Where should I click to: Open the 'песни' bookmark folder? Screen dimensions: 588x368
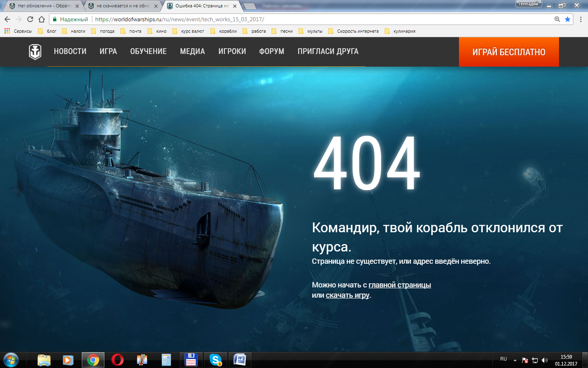[282, 31]
